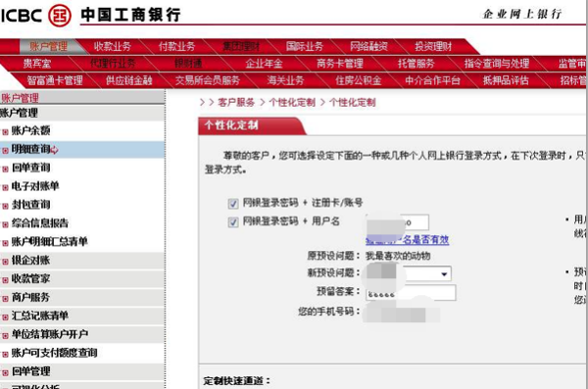Open the 付款业务 top menu tab
The height and width of the screenshot is (389, 588).
click(x=176, y=46)
